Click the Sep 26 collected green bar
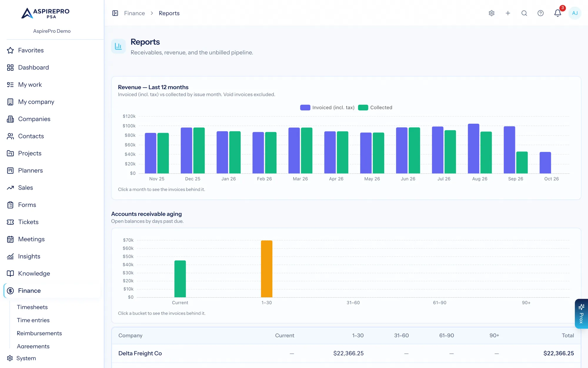Image resolution: width=588 pixels, height=368 pixels. [x=522, y=163]
